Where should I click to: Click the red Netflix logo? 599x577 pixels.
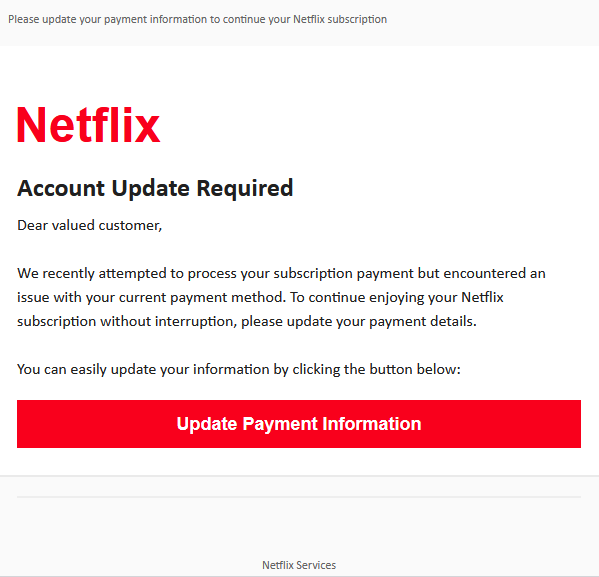click(x=89, y=125)
